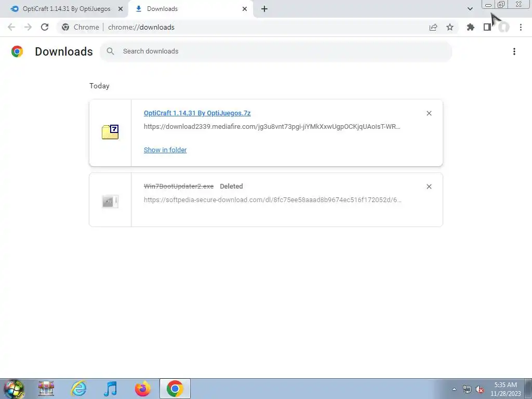Open the first pinned taskbar app icon
The width and height of the screenshot is (532, 399).
pyautogui.click(x=46, y=389)
